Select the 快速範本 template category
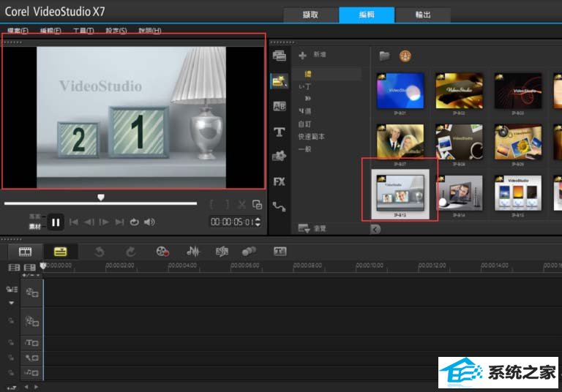 pos(311,137)
